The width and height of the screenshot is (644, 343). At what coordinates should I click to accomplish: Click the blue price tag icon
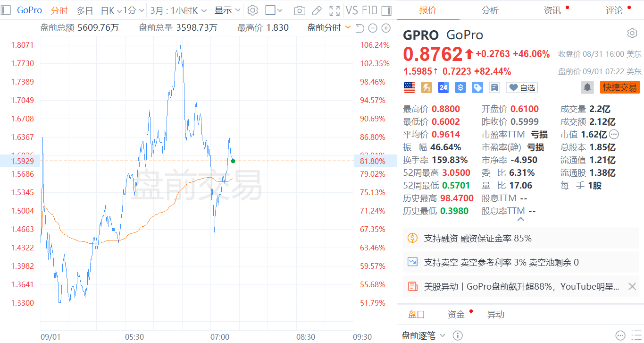(x=477, y=87)
